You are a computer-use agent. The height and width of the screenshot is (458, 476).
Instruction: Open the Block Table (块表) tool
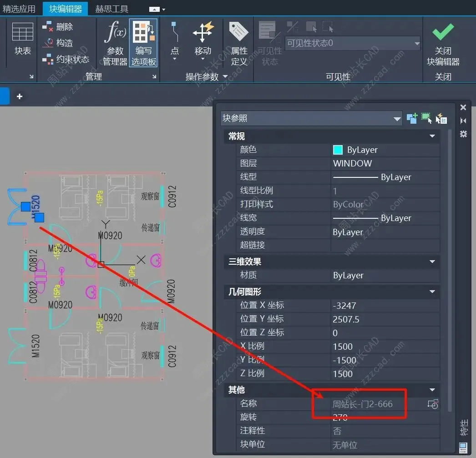click(x=22, y=39)
